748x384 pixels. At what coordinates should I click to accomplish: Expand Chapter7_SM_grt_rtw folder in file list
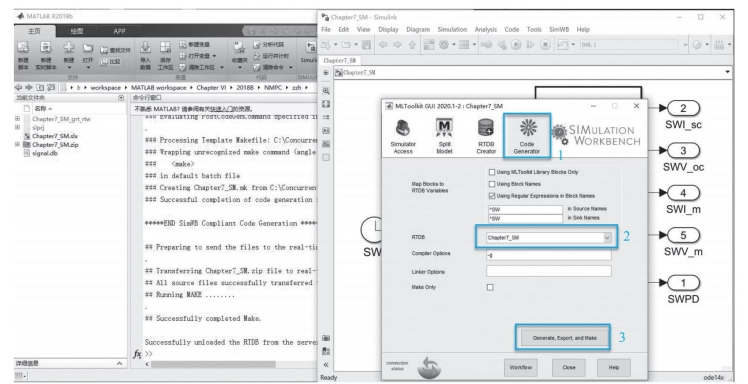18,119
